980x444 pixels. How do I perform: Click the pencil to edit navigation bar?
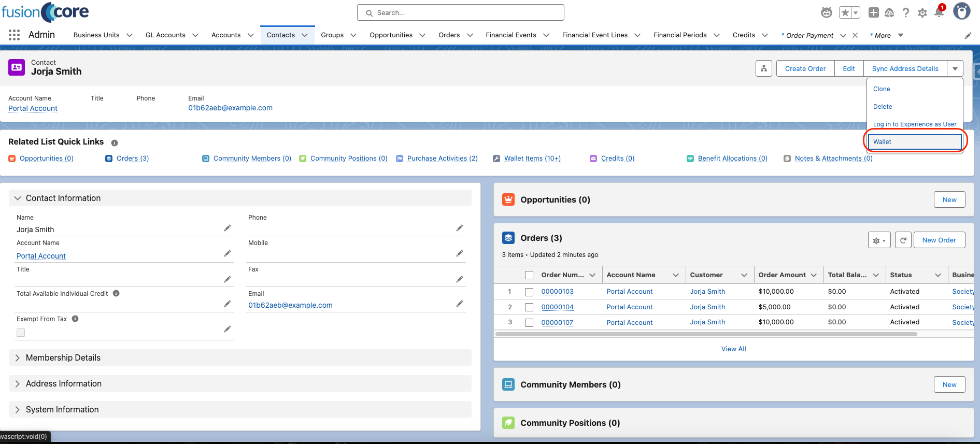(x=968, y=35)
